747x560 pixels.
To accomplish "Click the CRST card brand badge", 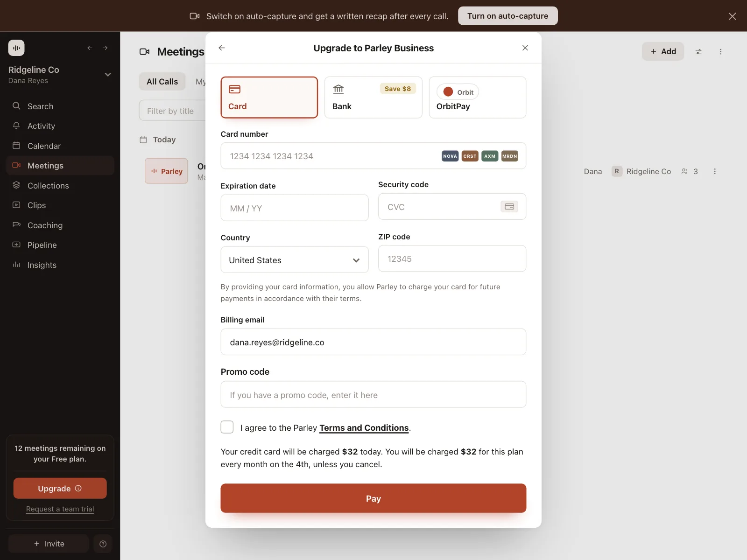I will 470,156.
